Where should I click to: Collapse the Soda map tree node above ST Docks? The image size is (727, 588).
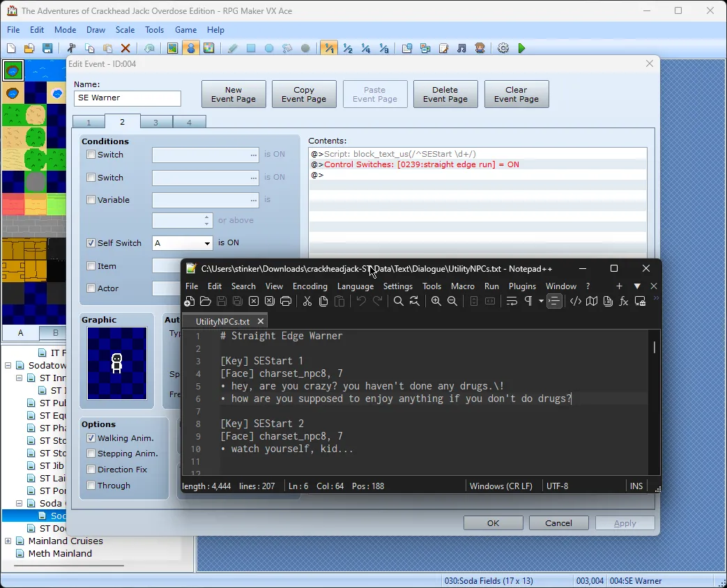[x=19, y=503]
